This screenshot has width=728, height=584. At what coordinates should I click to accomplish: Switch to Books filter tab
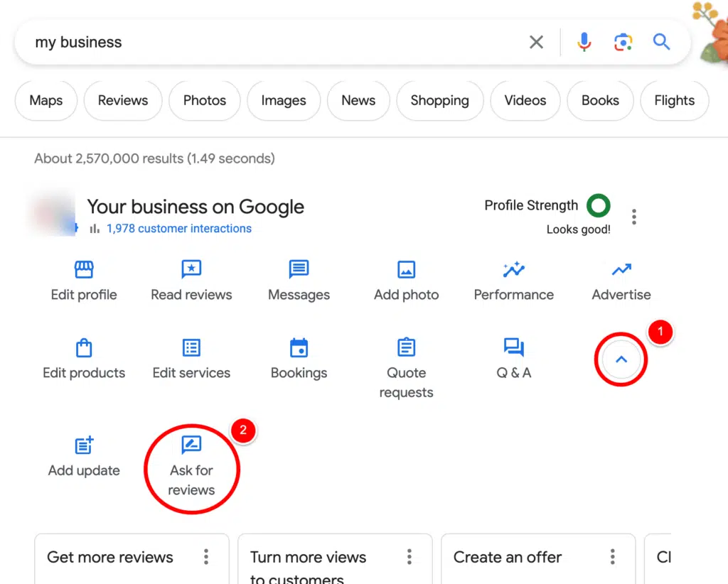coord(600,101)
